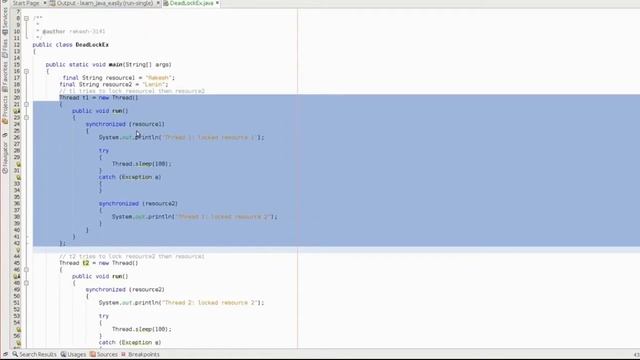Open the Favorites side panel
The width and height of the screenshot is (640, 360).
coord(5,77)
